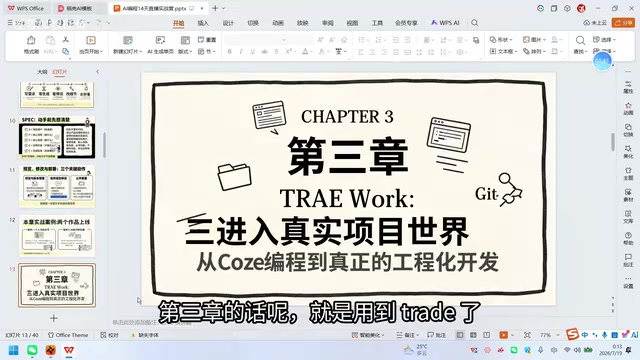The image size is (640, 360).
Task: Click the Reset (重置) slide button
Action: (x=207, y=40)
